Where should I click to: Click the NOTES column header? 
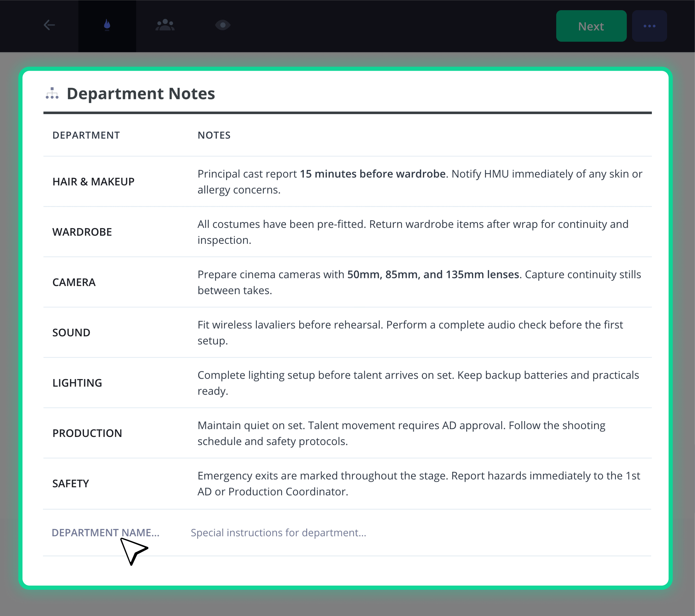tap(214, 135)
